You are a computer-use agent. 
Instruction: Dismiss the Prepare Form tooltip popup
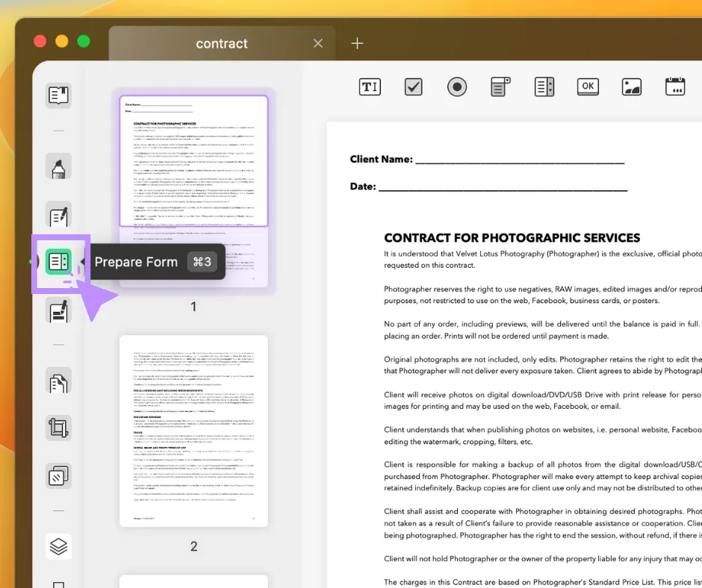[157, 262]
